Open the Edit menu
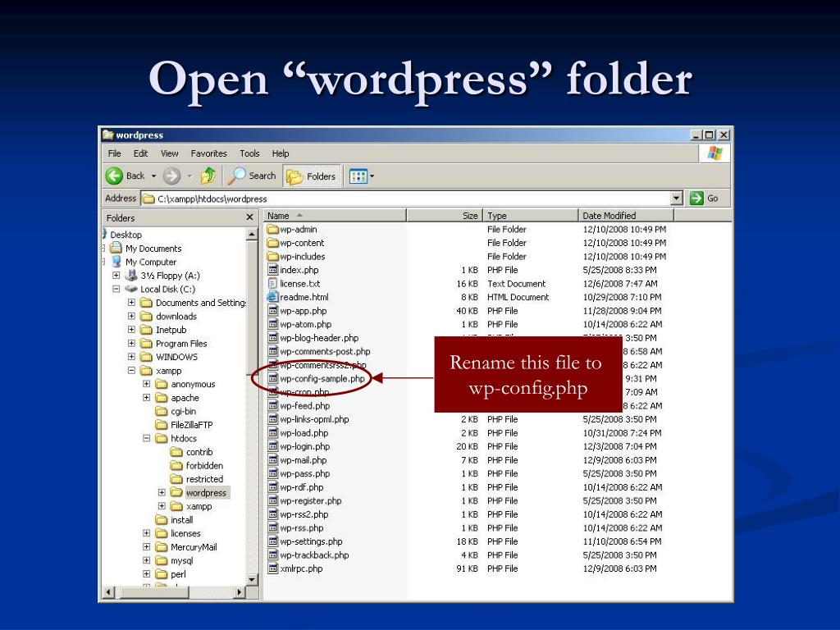 coord(141,153)
